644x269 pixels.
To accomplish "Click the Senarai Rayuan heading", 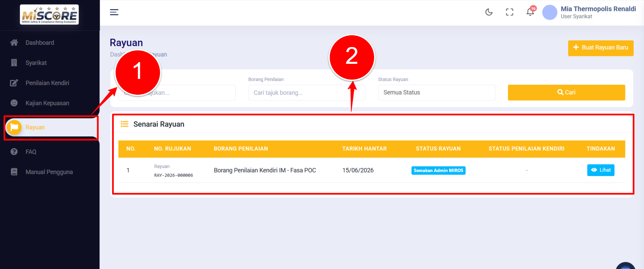I will [159, 124].
